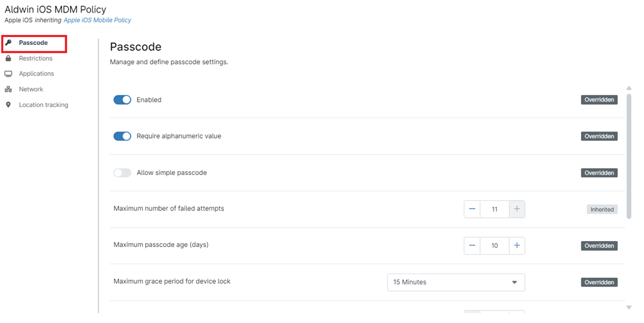The image size is (644, 323).
Task: Decrease maximum failed attempts with minus
Action: point(472,209)
